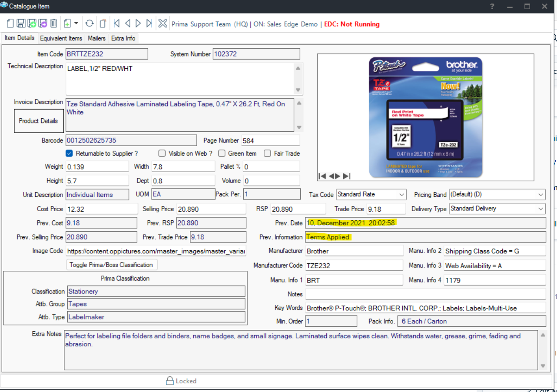Click into the Pallet % field
557x392 pixels.
pos(271,166)
